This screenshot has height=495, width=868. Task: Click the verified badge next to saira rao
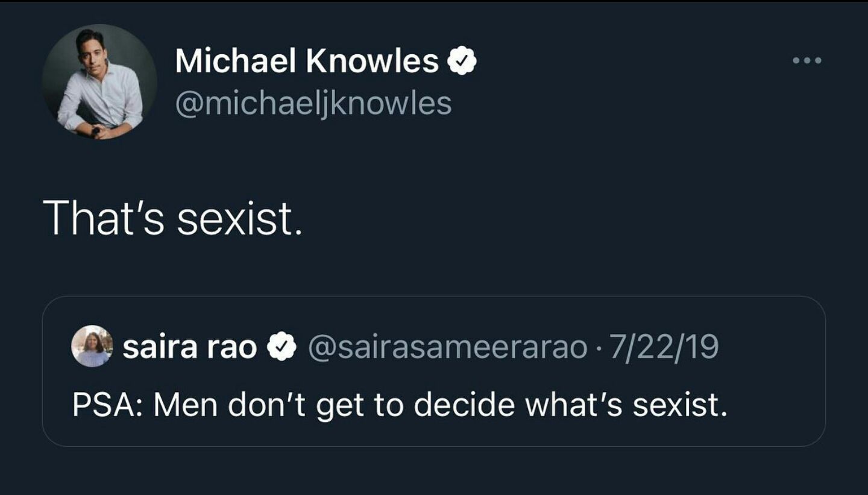pos(282,347)
